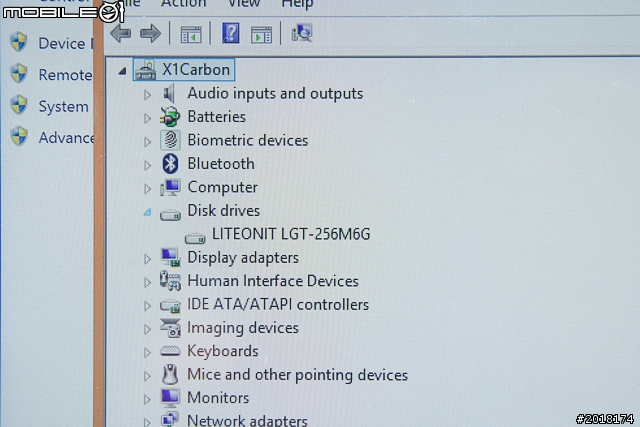Select the Bluetooth label
Viewport: 640px width, 427px height.
(221, 164)
